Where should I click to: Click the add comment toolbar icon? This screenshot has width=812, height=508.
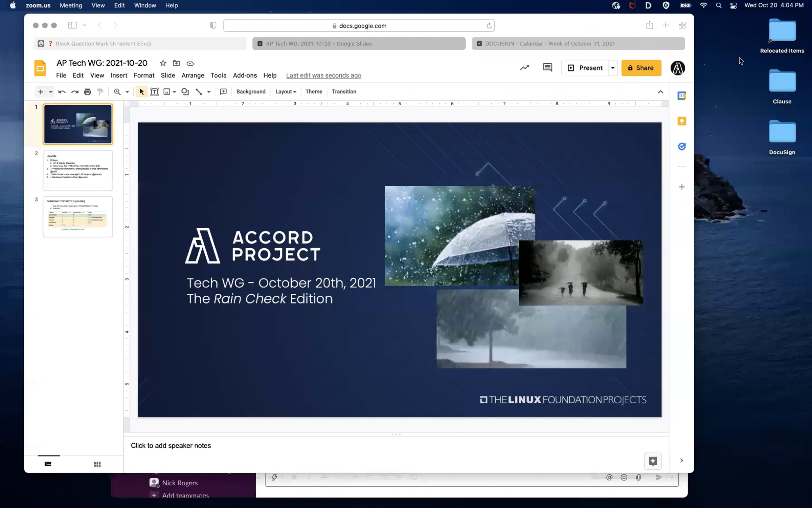pos(223,92)
